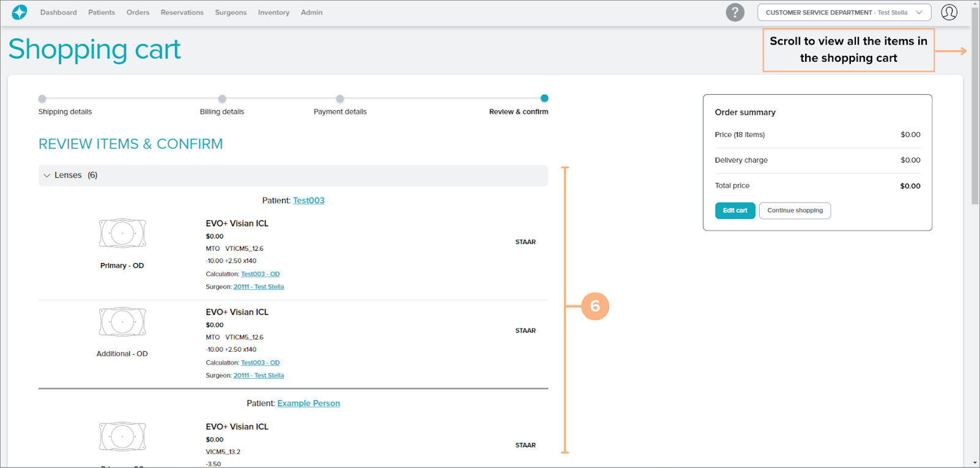Open the Dashboard menu item
The image size is (980, 468).
pos(59,12)
